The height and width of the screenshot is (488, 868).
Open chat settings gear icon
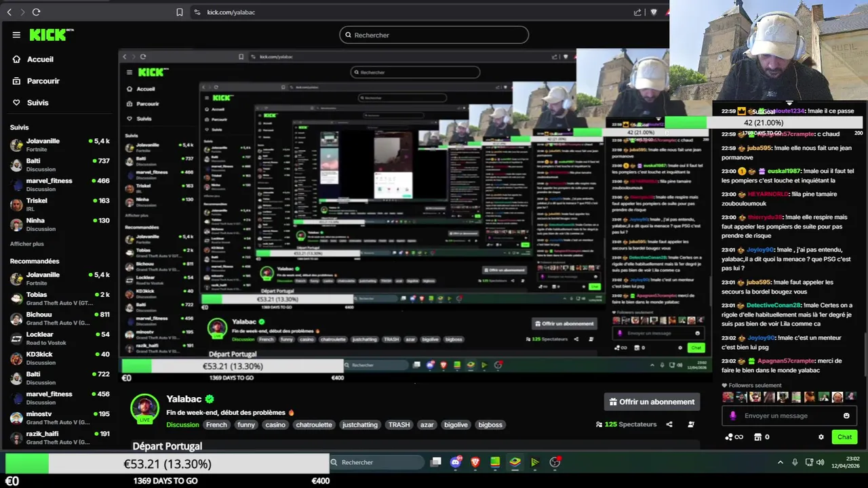point(821,437)
